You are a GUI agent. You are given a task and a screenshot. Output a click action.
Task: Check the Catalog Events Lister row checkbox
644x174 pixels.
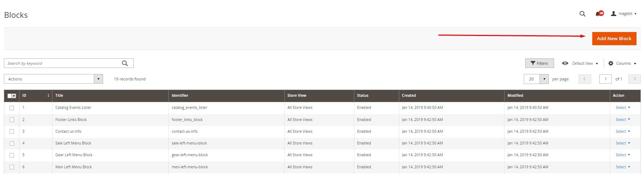click(x=12, y=108)
